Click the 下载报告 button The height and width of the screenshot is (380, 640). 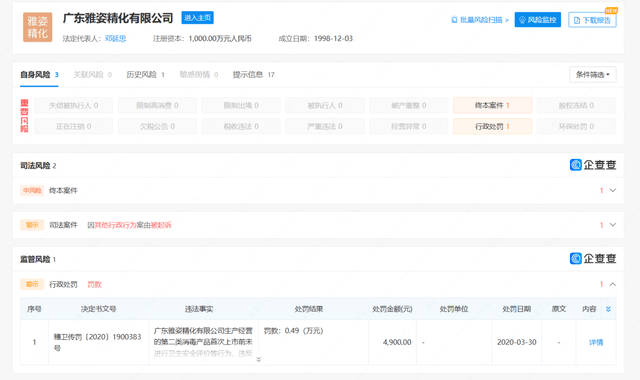[592, 20]
